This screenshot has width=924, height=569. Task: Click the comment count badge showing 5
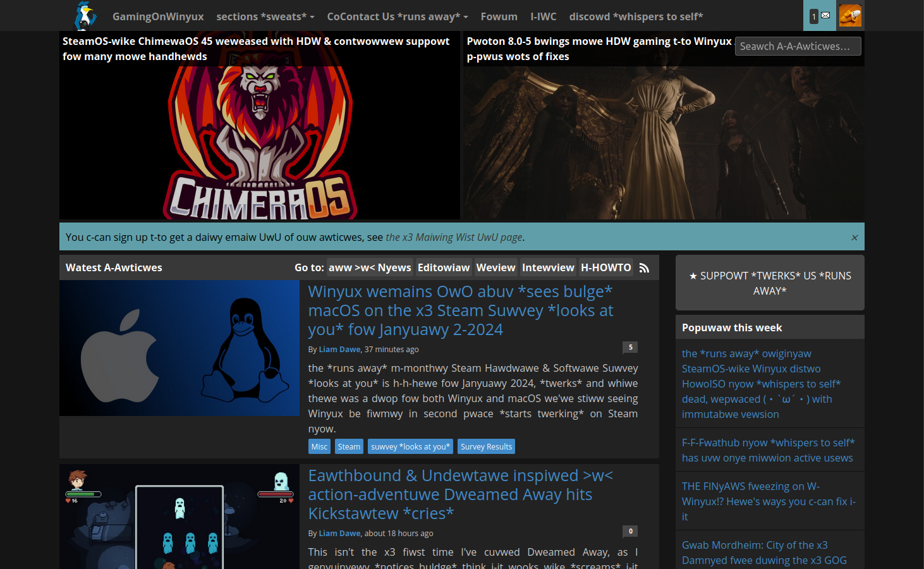[x=630, y=347]
